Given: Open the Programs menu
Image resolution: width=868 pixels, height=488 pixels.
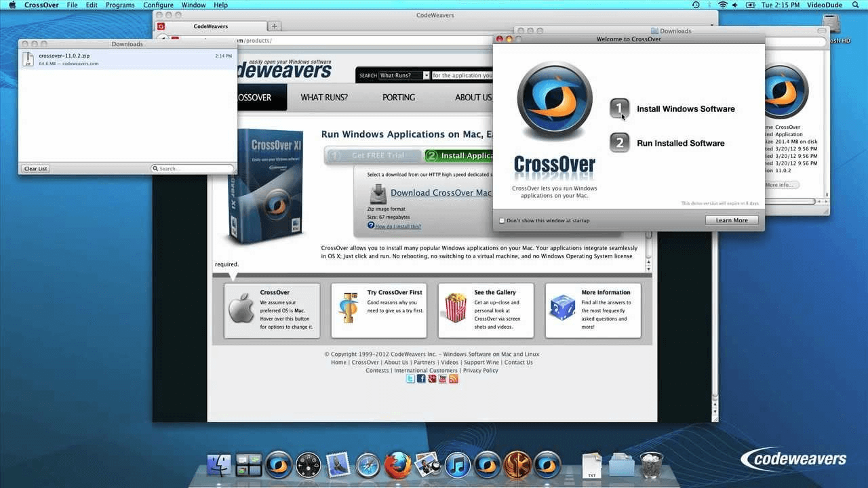Looking at the screenshot, I should (x=120, y=5).
